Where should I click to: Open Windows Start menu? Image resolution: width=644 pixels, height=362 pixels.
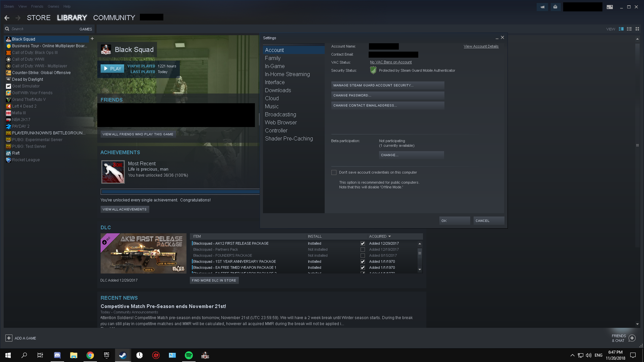(8, 355)
